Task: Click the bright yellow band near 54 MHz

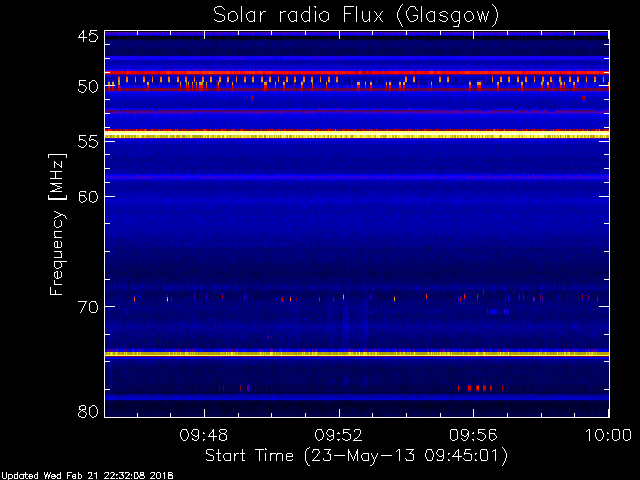Action: [x=355, y=134]
